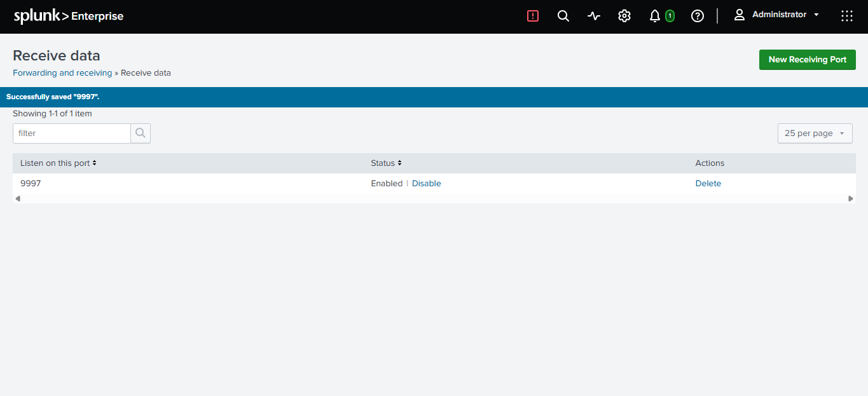This screenshot has width=868, height=396.
Task: Open the apps grid icon
Action: (x=847, y=16)
